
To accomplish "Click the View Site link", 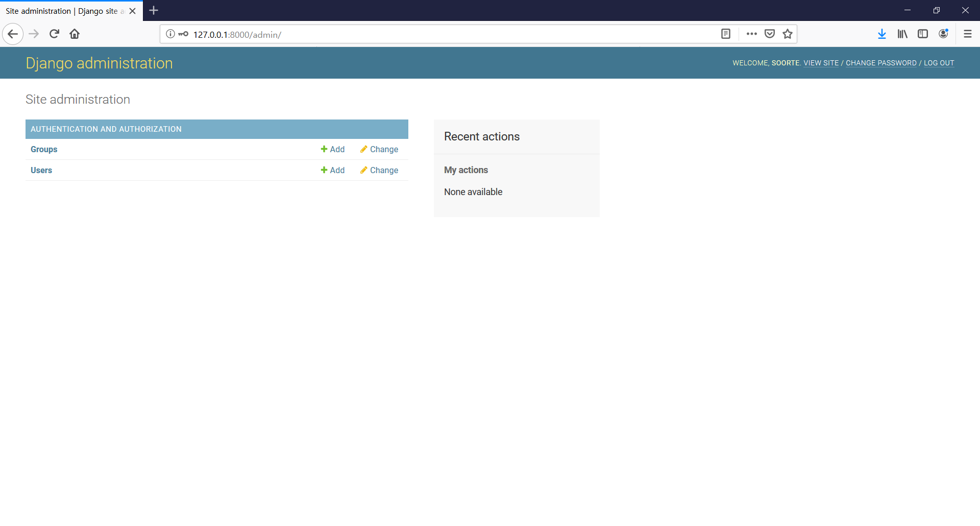I will (821, 63).
